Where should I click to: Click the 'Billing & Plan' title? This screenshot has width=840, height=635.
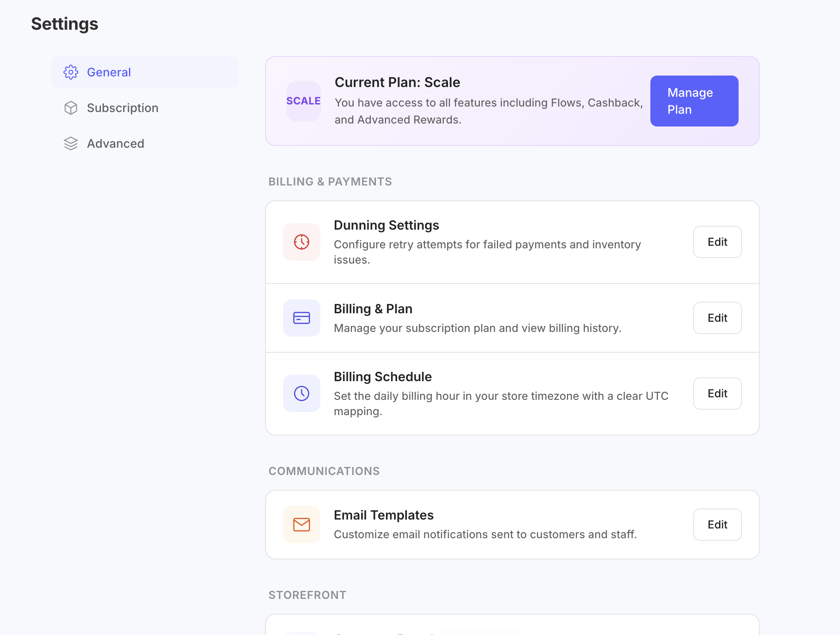tap(373, 309)
